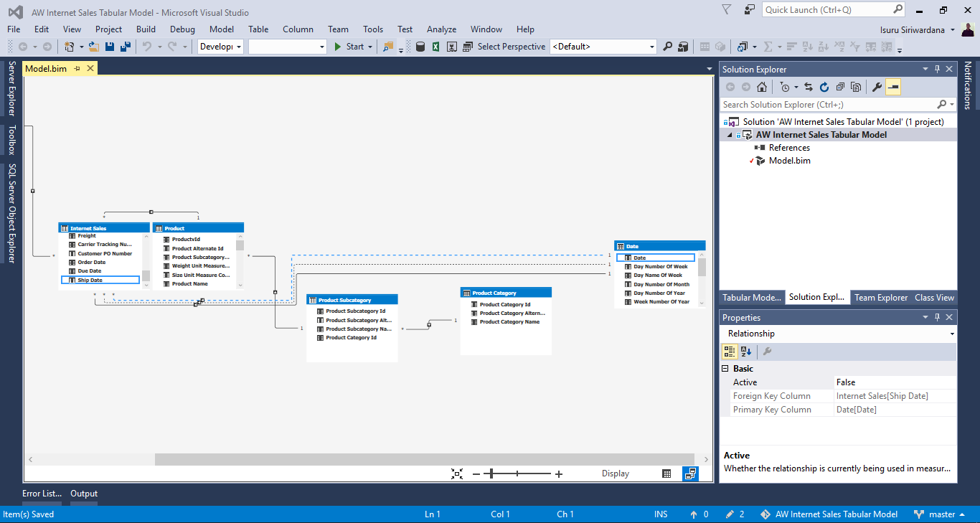Click the Search Solution Explorer input field

[825, 104]
